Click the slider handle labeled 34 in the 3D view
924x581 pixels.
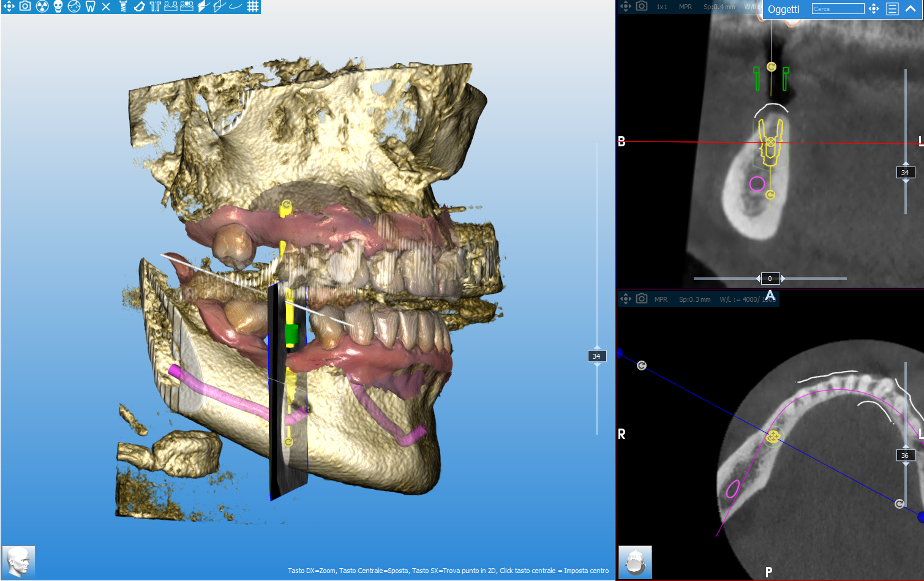pyautogui.click(x=596, y=356)
